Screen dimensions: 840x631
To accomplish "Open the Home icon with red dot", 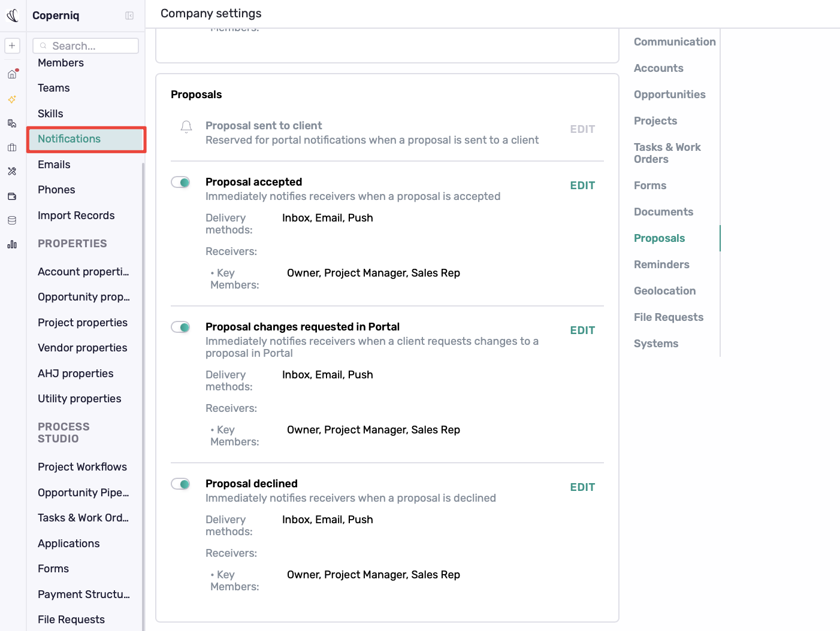I will pos(12,74).
